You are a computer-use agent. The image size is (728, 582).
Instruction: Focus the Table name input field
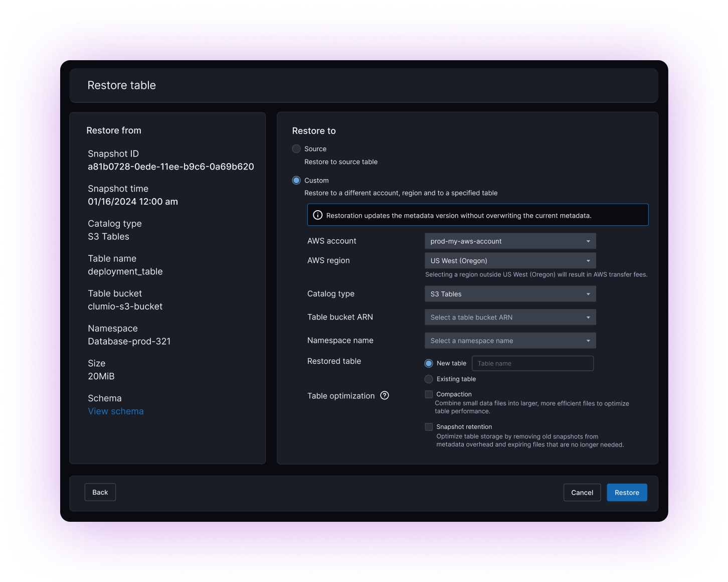point(532,363)
